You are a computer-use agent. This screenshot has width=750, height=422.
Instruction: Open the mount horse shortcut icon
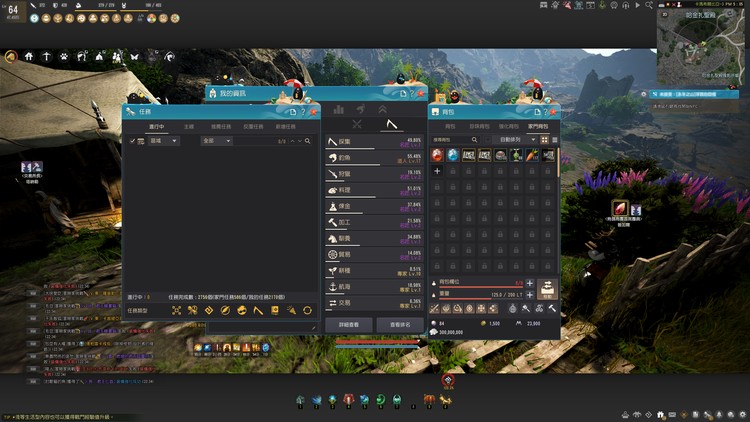[82, 56]
